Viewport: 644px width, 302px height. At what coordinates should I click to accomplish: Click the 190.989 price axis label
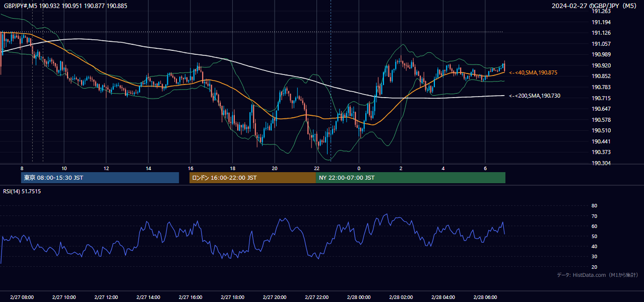point(601,55)
